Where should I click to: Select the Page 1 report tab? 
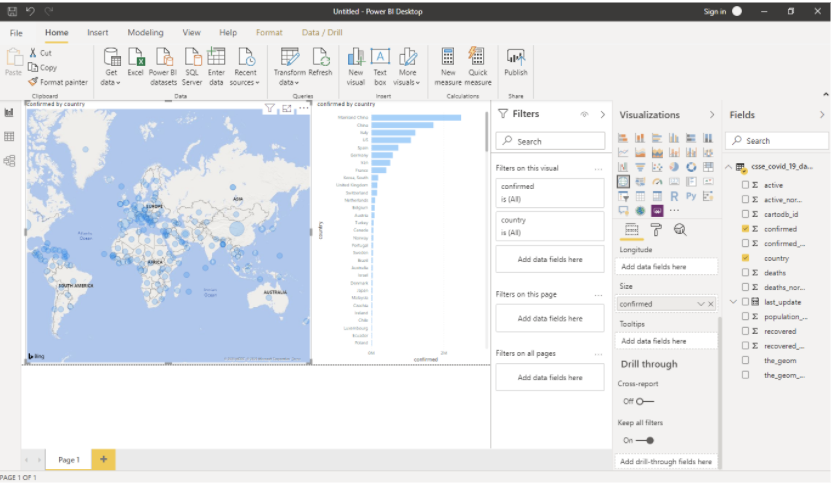pyautogui.click(x=69, y=459)
